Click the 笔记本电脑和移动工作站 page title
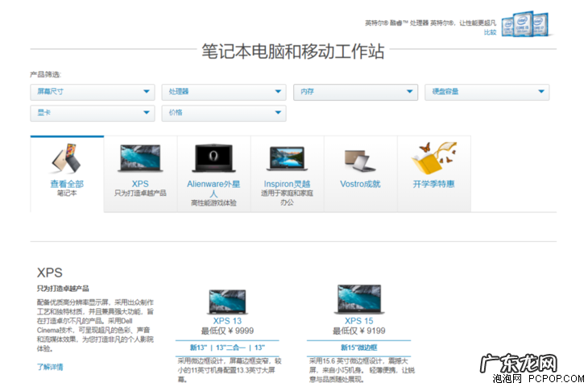 [x=293, y=51]
